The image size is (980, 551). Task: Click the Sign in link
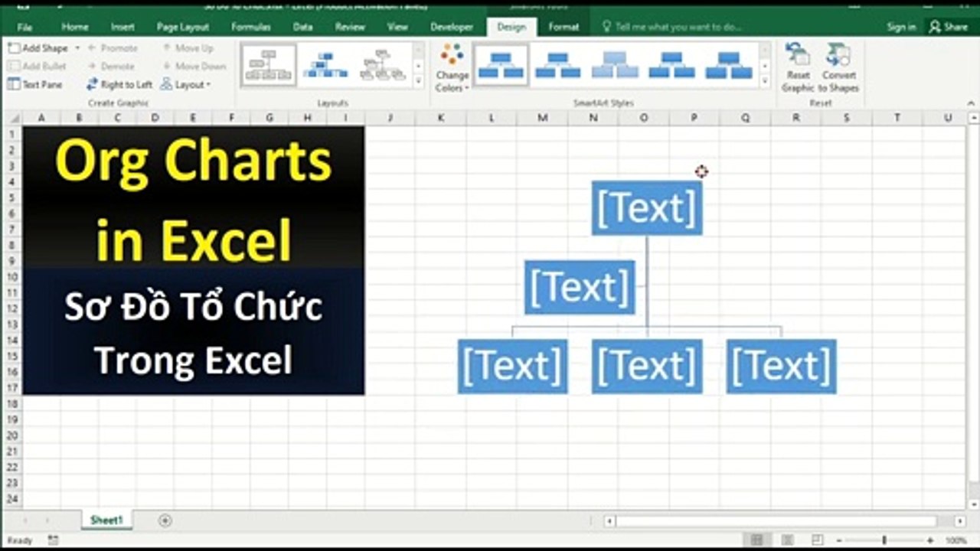901,27
